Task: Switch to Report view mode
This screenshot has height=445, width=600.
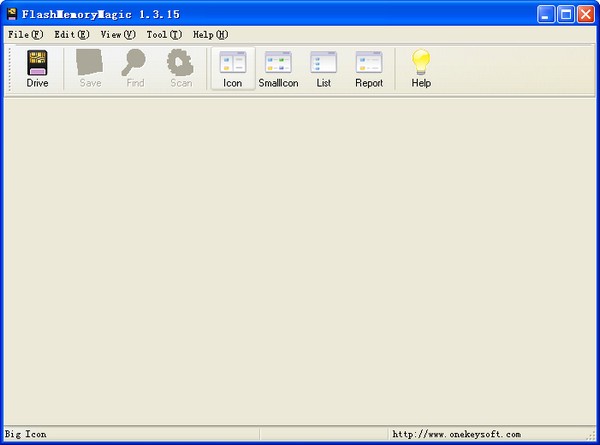Action: tap(369, 68)
